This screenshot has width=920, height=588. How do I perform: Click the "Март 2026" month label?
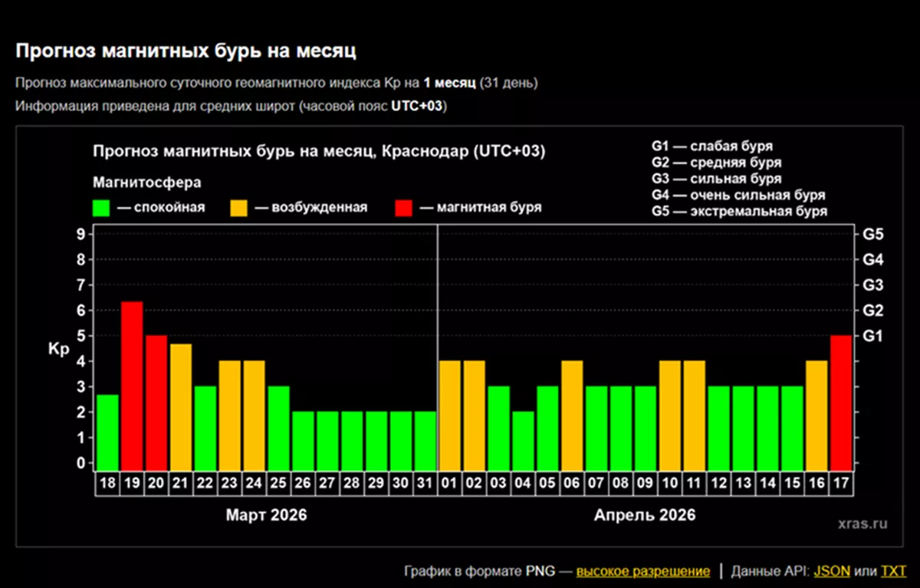pyautogui.click(x=265, y=515)
